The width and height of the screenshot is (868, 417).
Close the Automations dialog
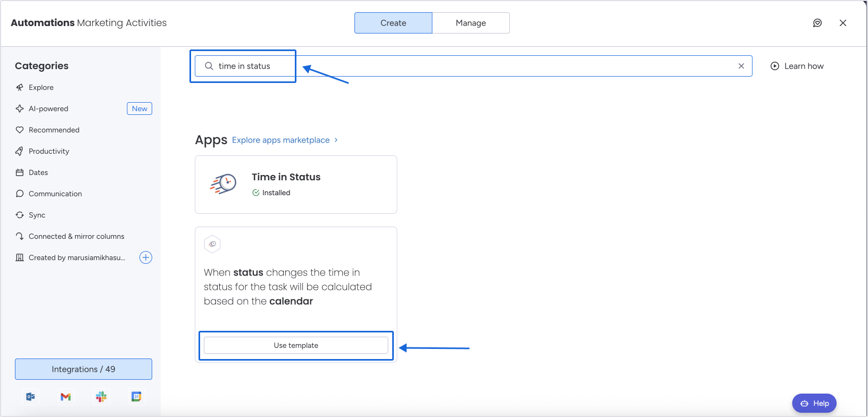842,23
